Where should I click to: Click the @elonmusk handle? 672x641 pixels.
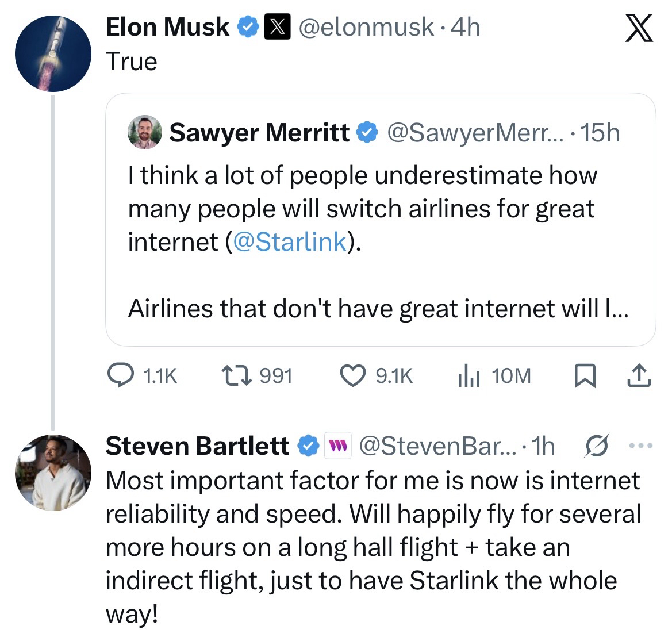(x=364, y=27)
